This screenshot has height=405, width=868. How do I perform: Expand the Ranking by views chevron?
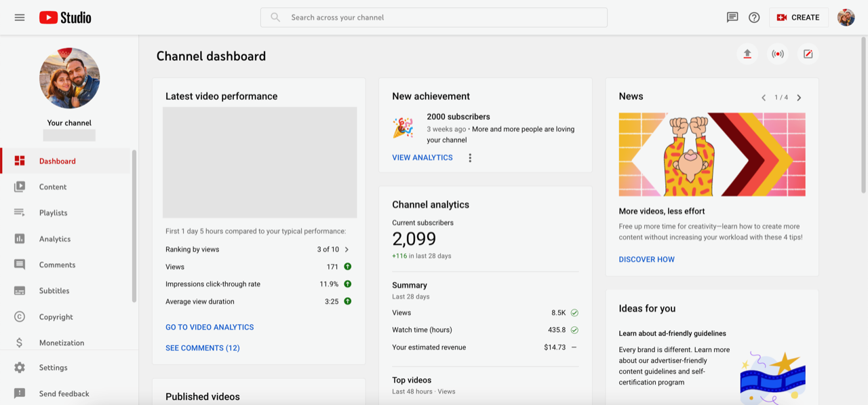[x=347, y=250]
